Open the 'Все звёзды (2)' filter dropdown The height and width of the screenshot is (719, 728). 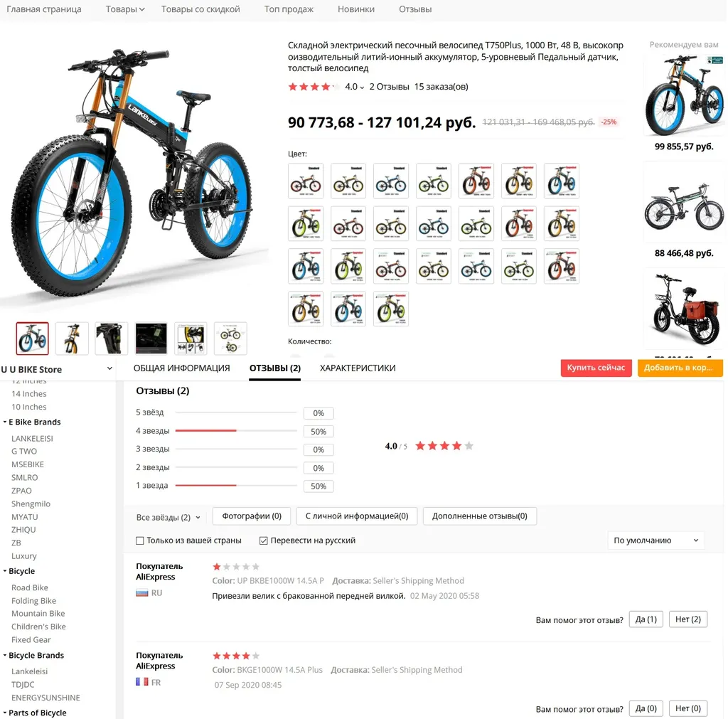(168, 517)
